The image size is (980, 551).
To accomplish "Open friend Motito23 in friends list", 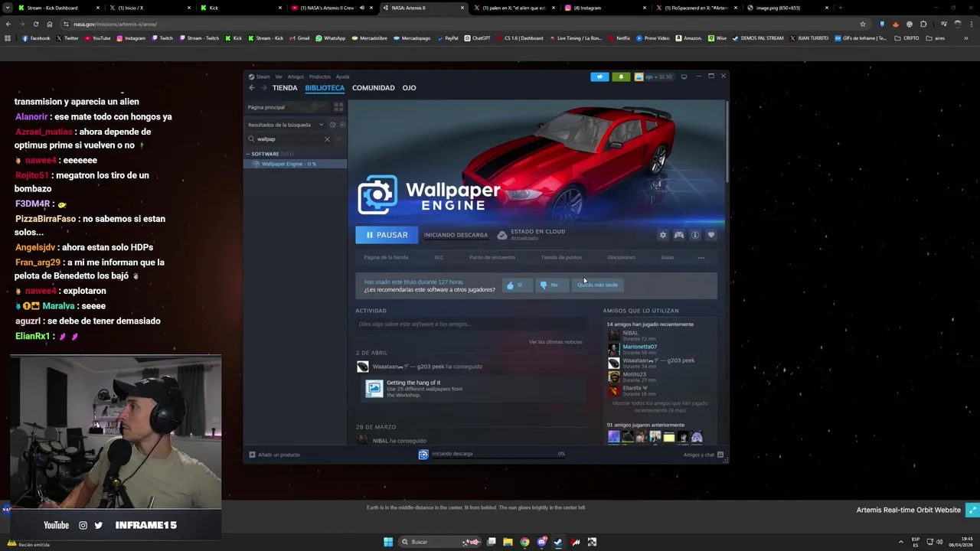I will [634, 374].
